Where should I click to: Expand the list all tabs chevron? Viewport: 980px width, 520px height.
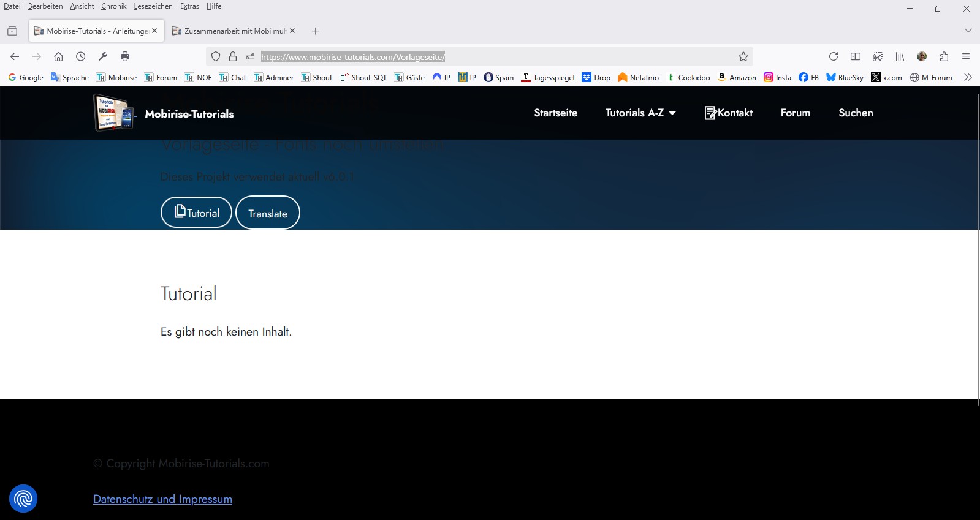[x=968, y=31]
